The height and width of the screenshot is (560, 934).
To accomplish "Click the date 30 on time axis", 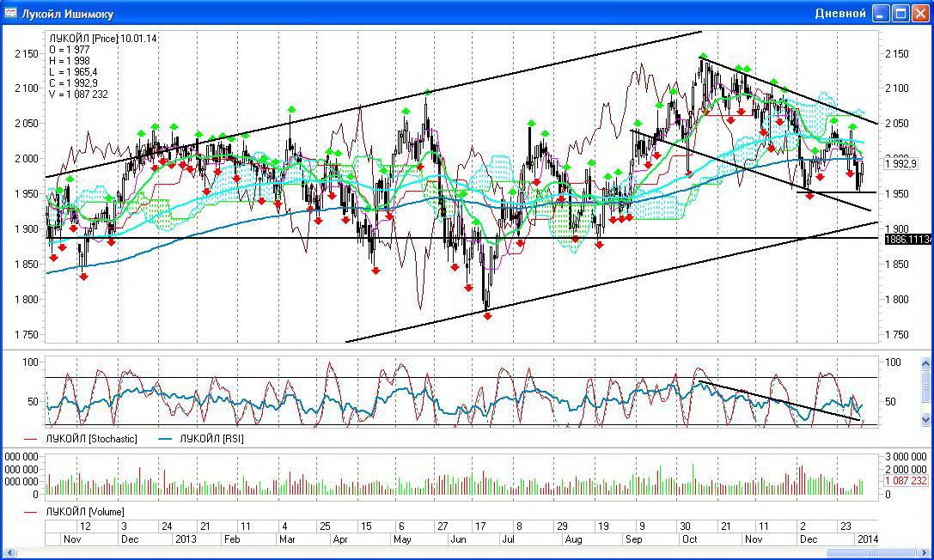I will point(685,527).
